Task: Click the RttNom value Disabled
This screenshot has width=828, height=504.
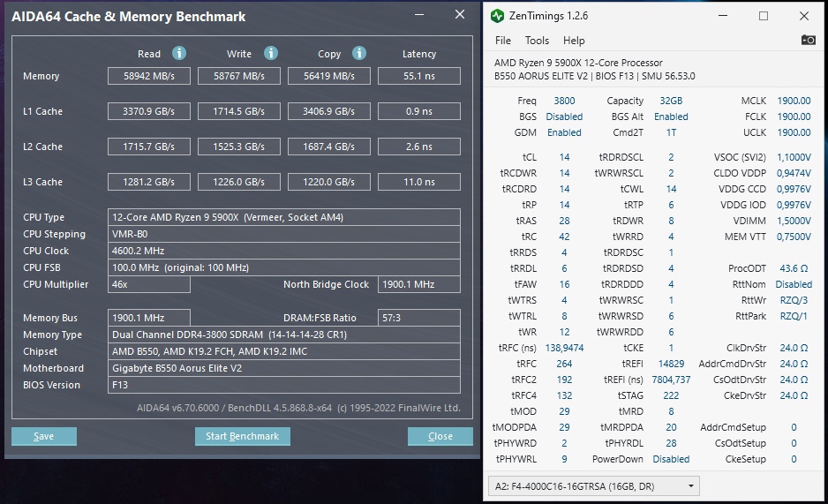Action: [794, 284]
